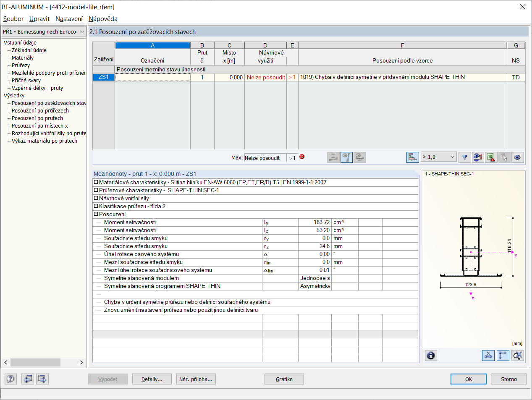
Task: Click the help question mark icon
Action: tap(11, 379)
